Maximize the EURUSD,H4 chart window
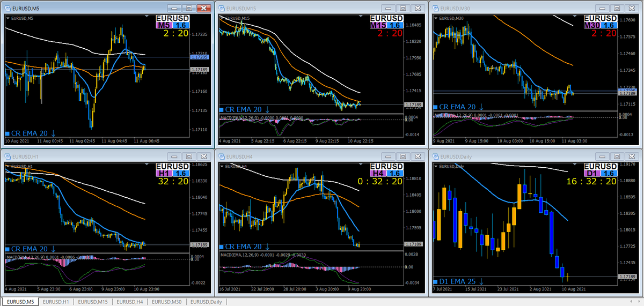Image resolution: width=644 pixels, height=306 pixels. 404,156
